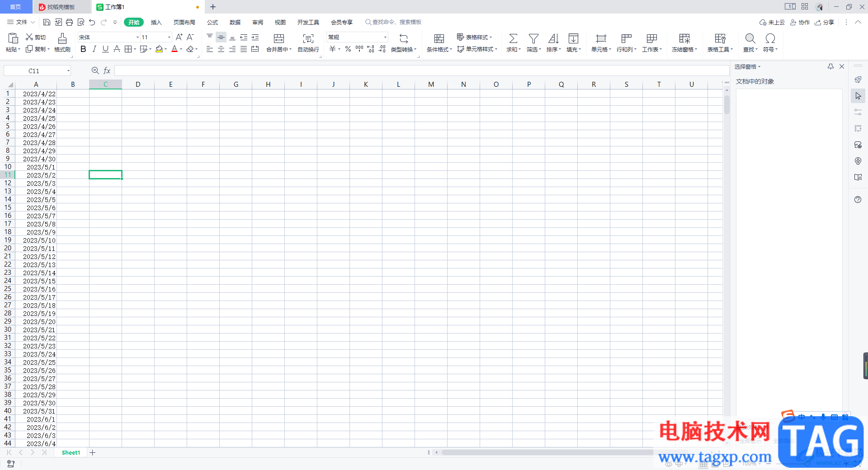Select the Sheet1 tab
This screenshot has width=868, height=470.
(71, 452)
